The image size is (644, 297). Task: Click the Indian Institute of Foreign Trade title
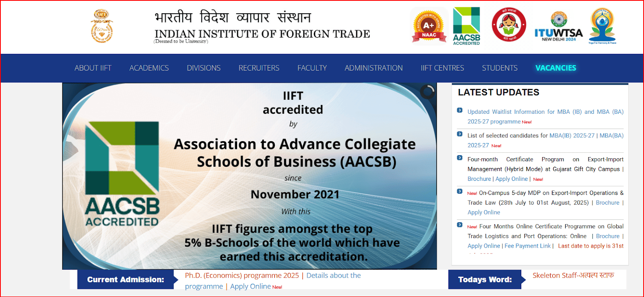tap(262, 34)
